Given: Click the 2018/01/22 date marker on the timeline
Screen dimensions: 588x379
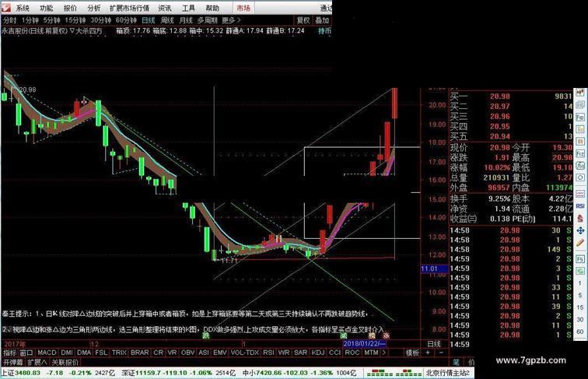Looking at the screenshot, I should click(364, 343).
